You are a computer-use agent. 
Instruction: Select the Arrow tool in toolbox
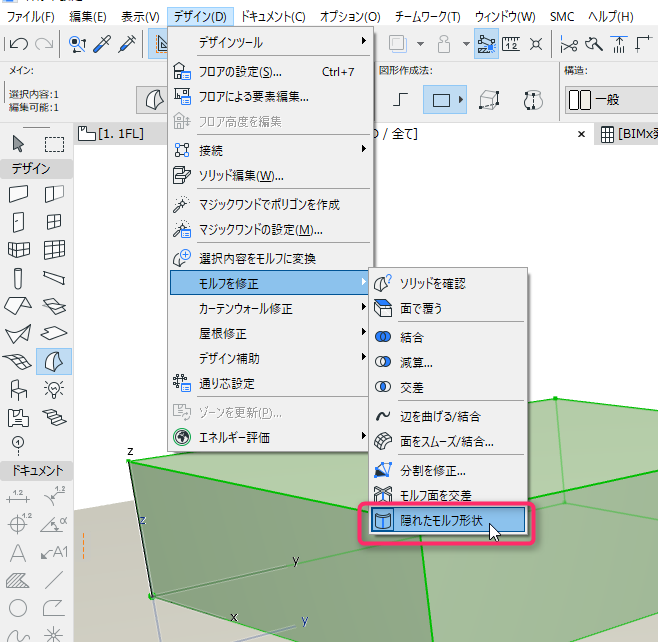[18, 144]
